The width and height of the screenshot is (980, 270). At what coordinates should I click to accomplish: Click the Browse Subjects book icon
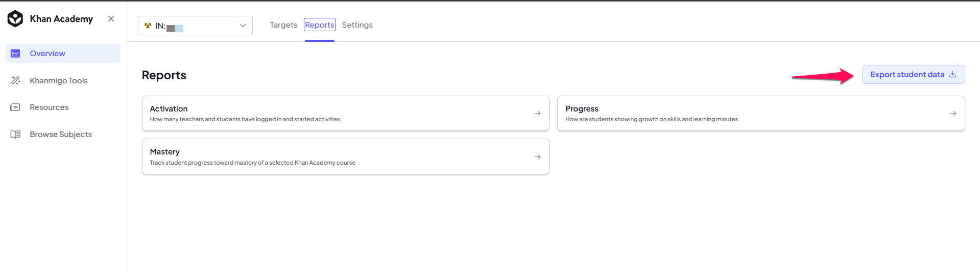[x=16, y=134]
